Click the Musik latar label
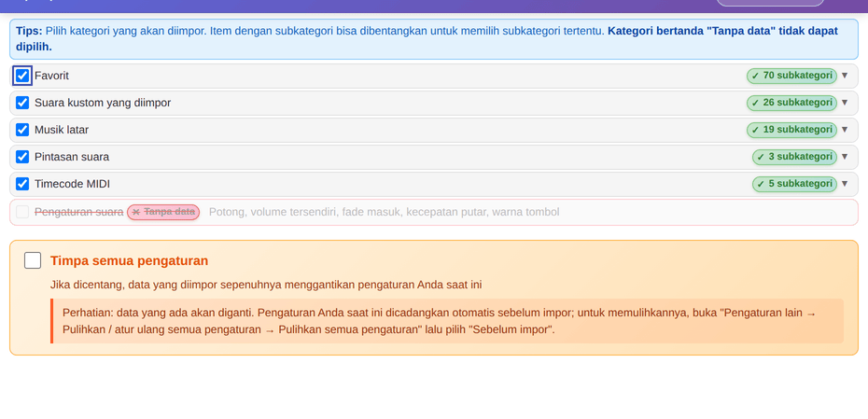This screenshot has width=868, height=419. [62, 130]
